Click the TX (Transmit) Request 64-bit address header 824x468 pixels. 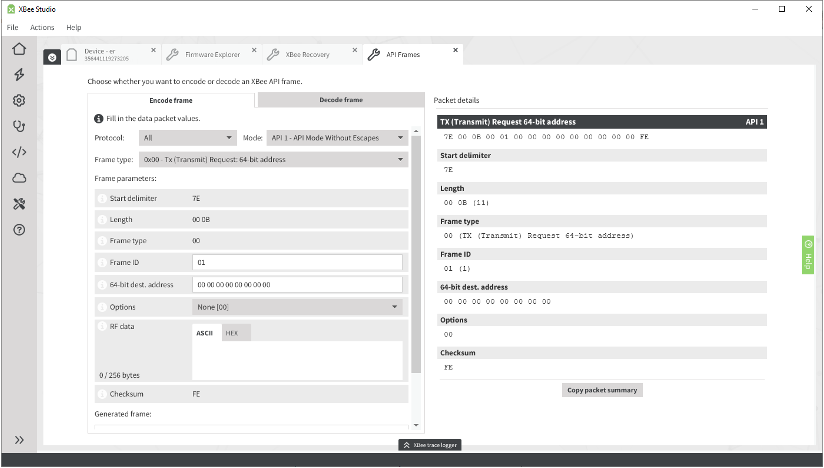pyautogui.click(x=602, y=122)
